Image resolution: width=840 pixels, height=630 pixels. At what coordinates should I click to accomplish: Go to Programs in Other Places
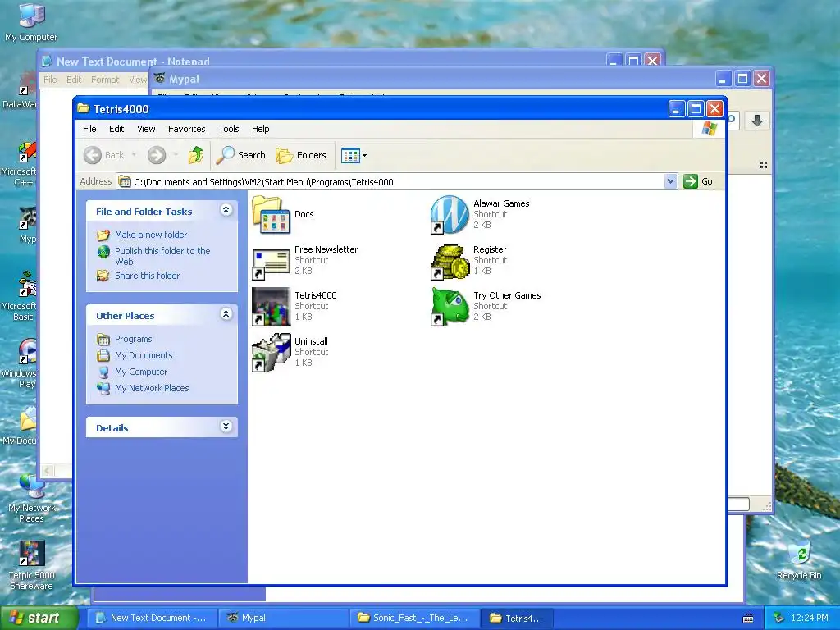point(133,339)
